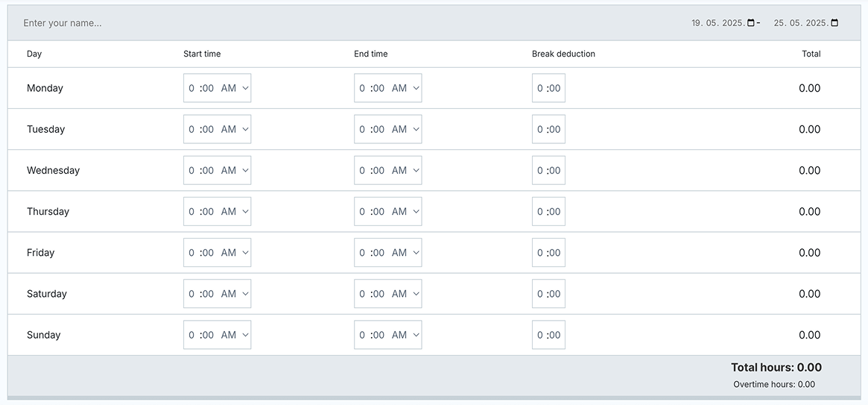The image size is (868, 405).
Task: Click the Wednesday end time hour value
Action: pos(362,170)
